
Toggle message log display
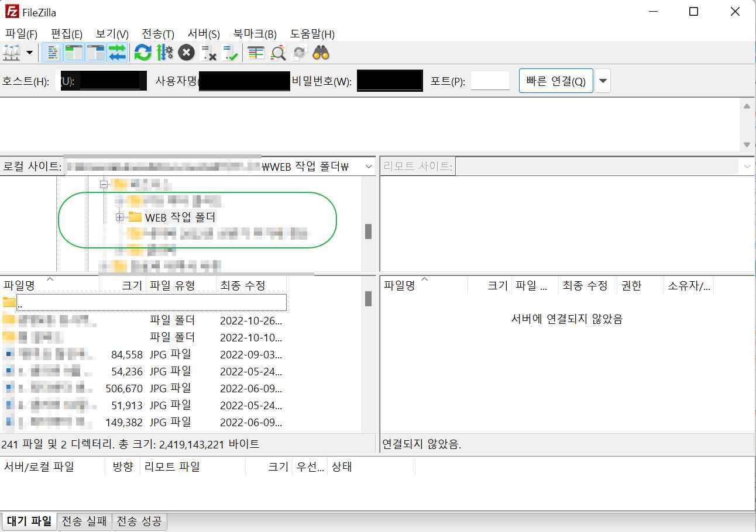coord(53,53)
